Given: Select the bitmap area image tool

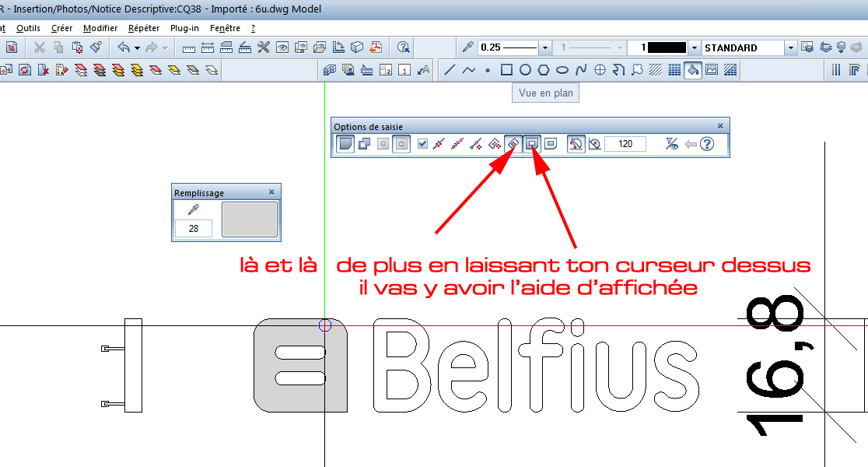Looking at the screenshot, I should point(712,70).
